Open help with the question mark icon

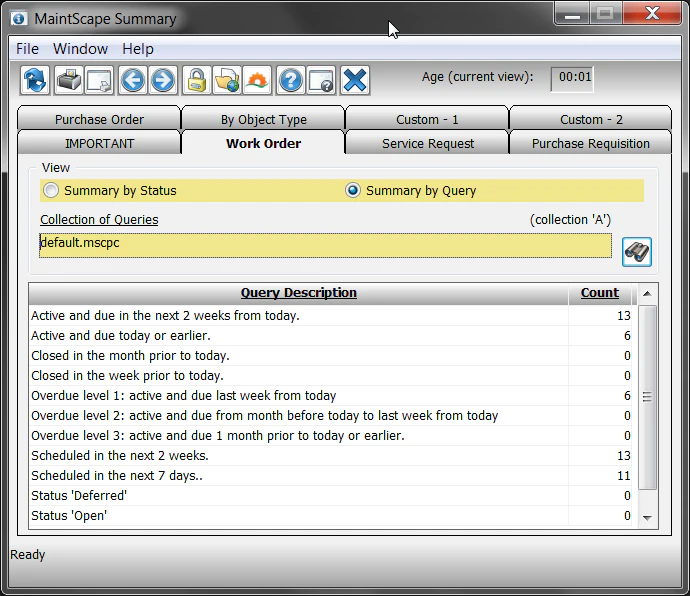coord(290,81)
